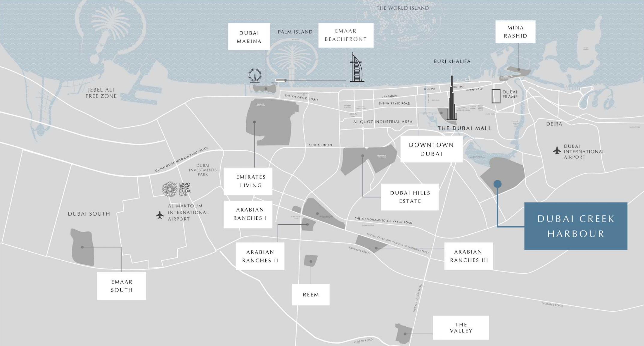Click the Emaar Beachfront label box
Image resolution: width=644 pixels, height=346 pixels.
tap(346, 35)
